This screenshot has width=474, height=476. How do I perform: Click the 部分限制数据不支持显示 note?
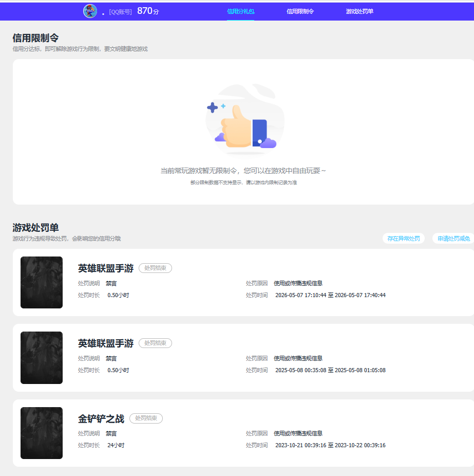[243, 182]
